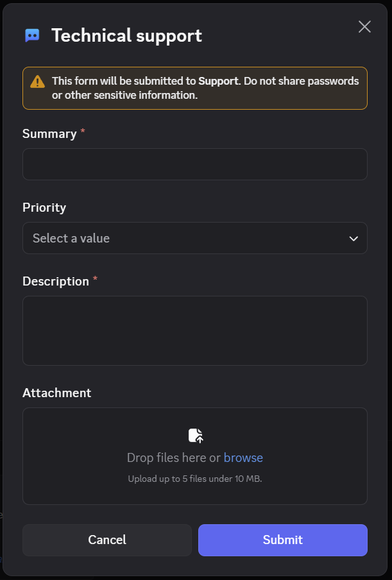Close the Technical support dialog
The height and width of the screenshot is (580, 392).
tap(364, 26)
